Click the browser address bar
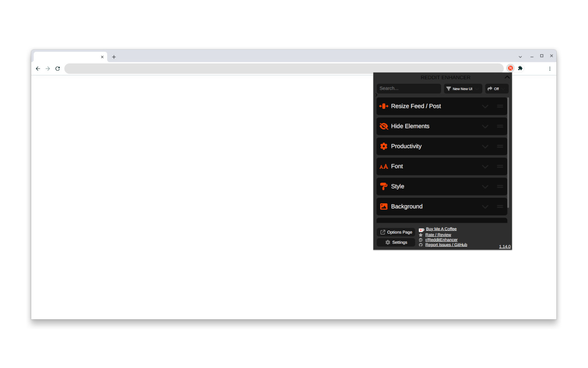The height and width of the screenshot is (368, 588). click(x=284, y=69)
